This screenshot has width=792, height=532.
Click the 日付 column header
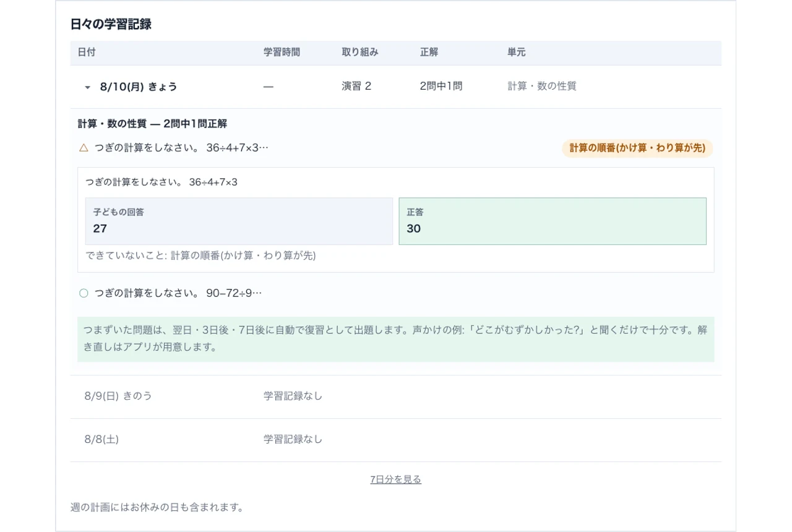point(87,53)
